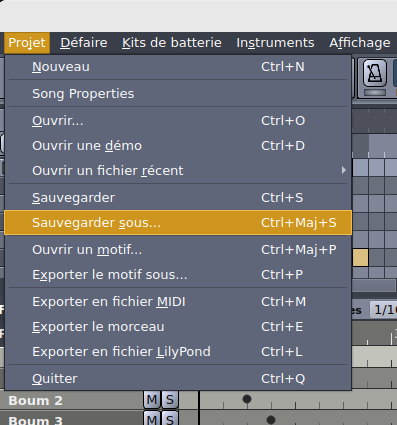Screen dimensions: 397x425
Task: Open the Instruments menu
Action: coord(275,43)
